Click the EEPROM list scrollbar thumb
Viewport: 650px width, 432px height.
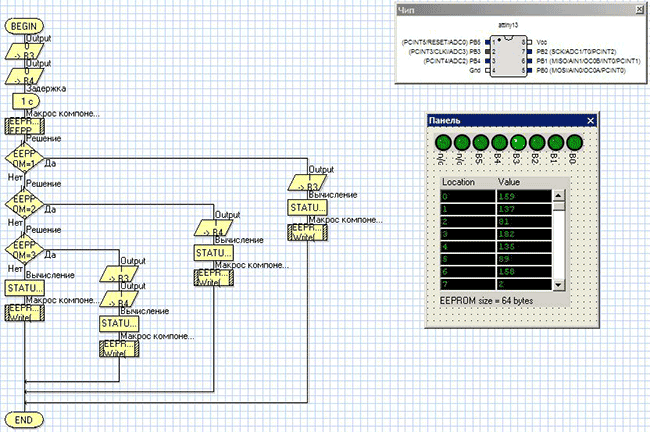tap(559, 206)
